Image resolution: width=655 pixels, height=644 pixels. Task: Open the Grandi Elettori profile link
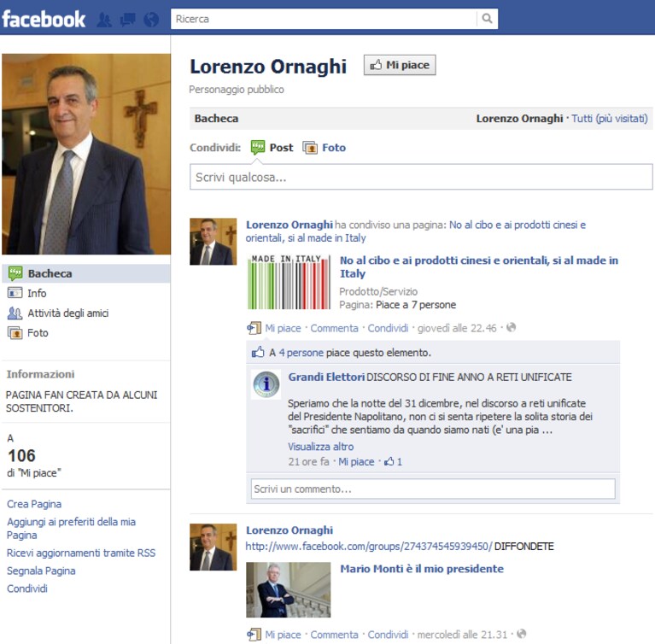(326, 377)
